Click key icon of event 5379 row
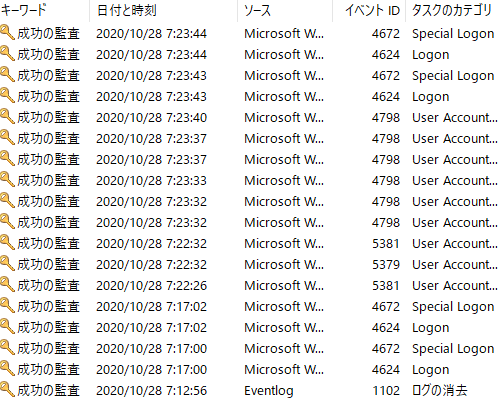Image resolution: width=502 pixels, height=407 pixels. 7,264
